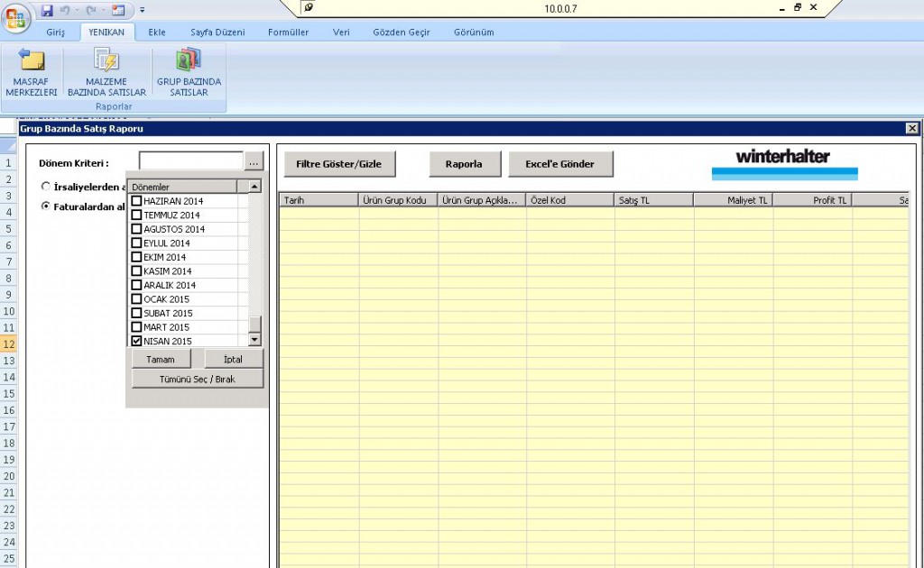
Task: Open MALZEME BAZINDA SATISLAR report
Action: pyautogui.click(x=106, y=72)
